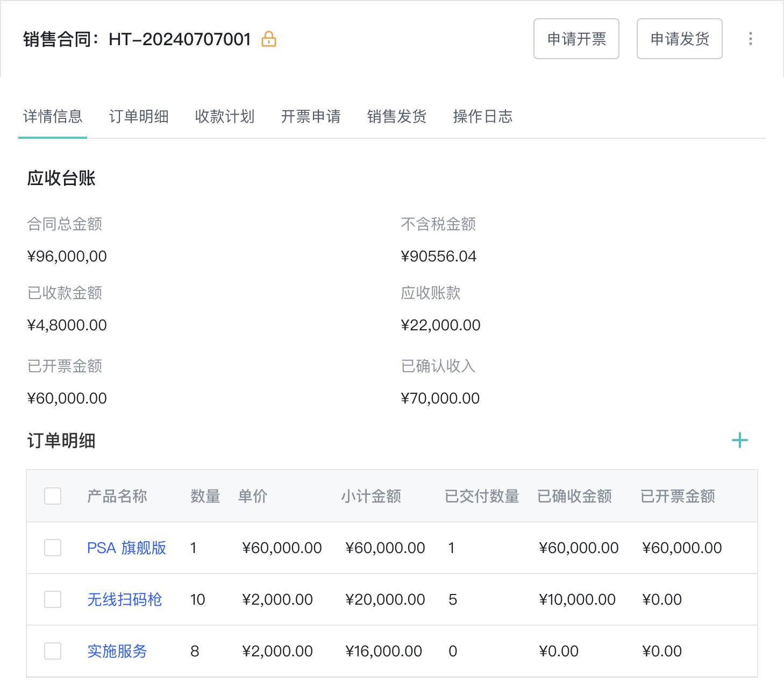Viewport: 784px width, 694px height.
Task: Click the 申请发货 button
Action: [x=679, y=39]
